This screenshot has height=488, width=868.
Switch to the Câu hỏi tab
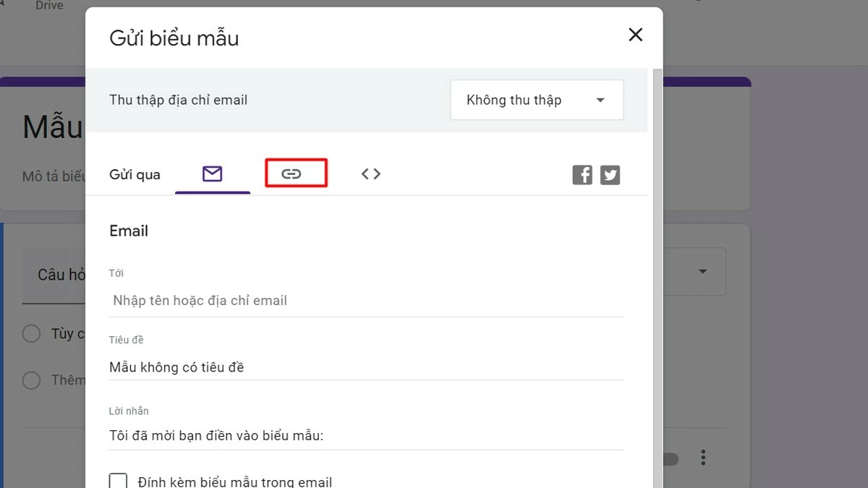tap(61, 275)
